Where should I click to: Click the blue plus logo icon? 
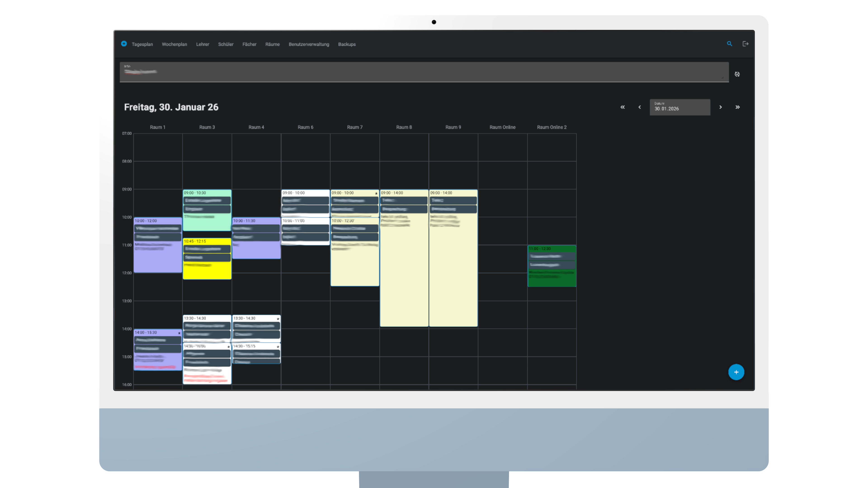coord(124,44)
